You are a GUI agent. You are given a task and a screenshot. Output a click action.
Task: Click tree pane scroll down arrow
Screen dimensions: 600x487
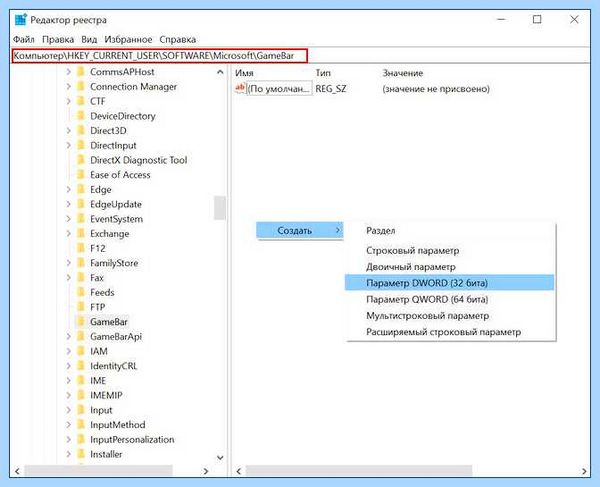(x=220, y=458)
